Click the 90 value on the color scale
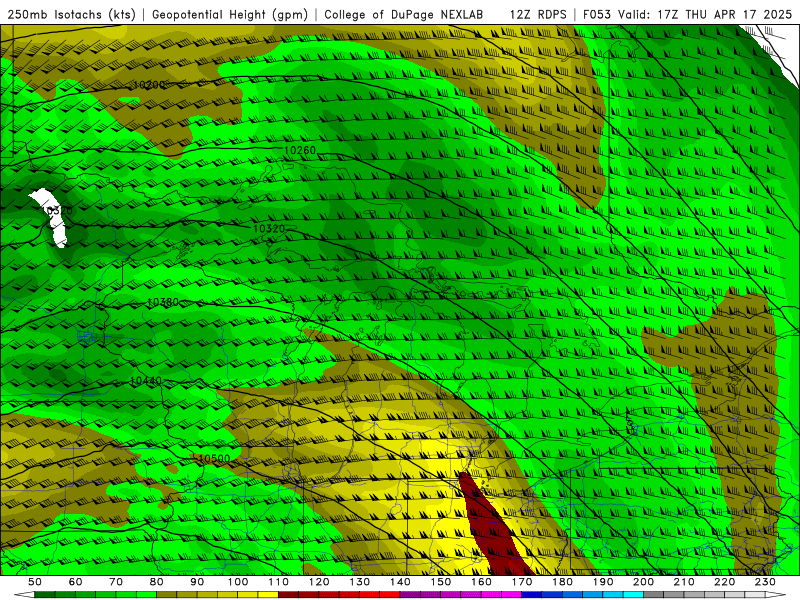The width and height of the screenshot is (800, 600). pos(197,582)
